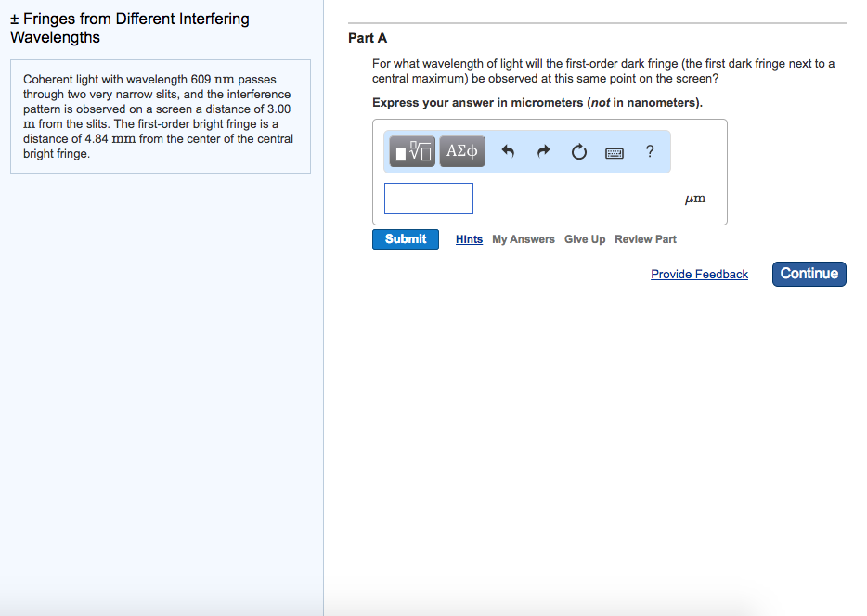Viewport: 867px width, 616px height.
Task: Click the reset circular arrow icon
Action: [579, 152]
